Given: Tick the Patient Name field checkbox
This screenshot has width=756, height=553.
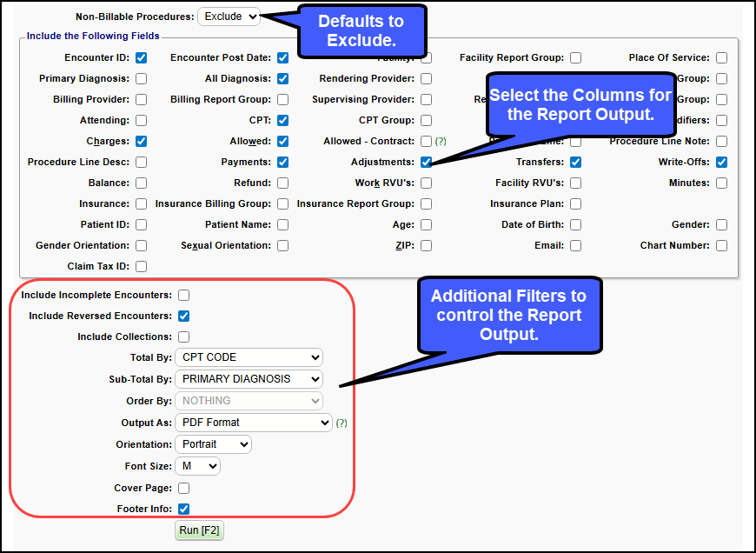Looking at the screenshot, I should [x=283, y=225].
